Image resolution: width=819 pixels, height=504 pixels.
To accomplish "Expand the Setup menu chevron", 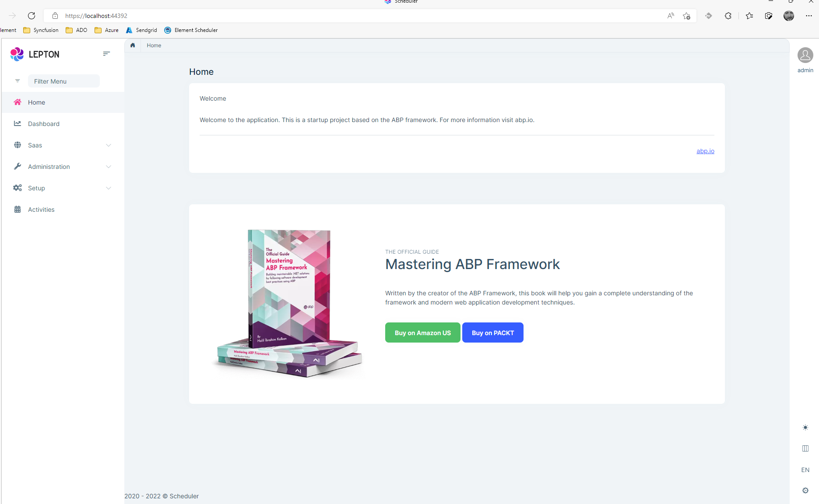I will tap(109, 188).
